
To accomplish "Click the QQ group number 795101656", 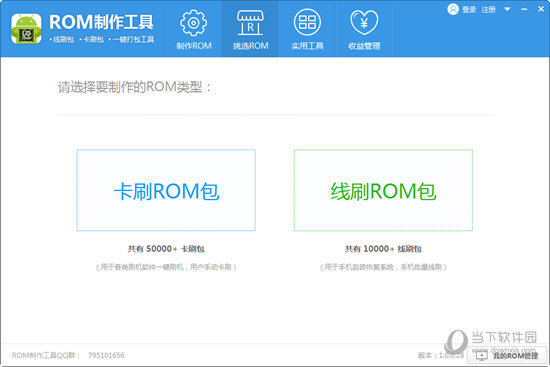I will pos(106,355).
